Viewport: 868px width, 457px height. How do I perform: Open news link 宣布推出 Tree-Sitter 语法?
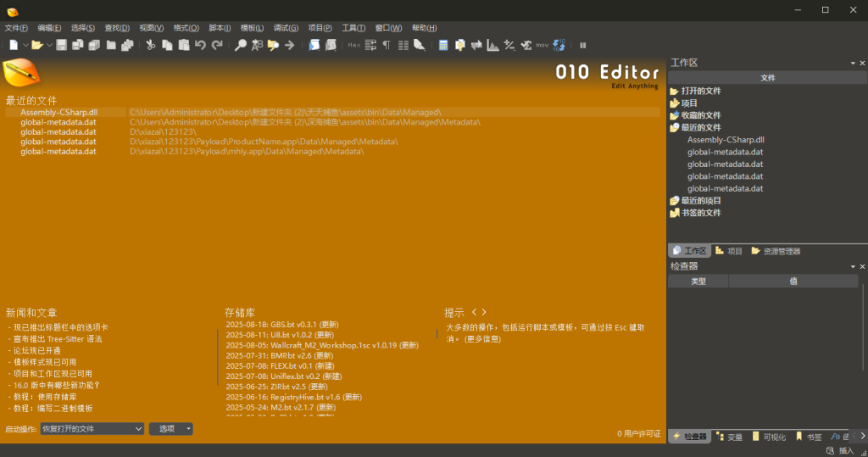[x=58, y=339]
